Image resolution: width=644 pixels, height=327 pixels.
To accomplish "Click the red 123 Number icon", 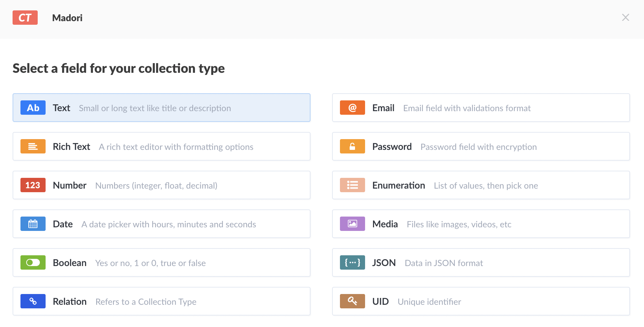I will pyautogui.click(x=33, y=185).
